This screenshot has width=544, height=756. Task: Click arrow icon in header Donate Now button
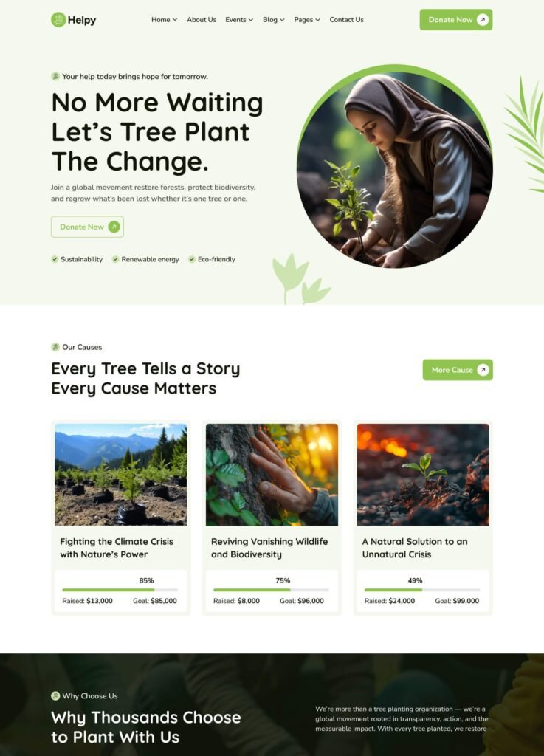pos(482,20)
